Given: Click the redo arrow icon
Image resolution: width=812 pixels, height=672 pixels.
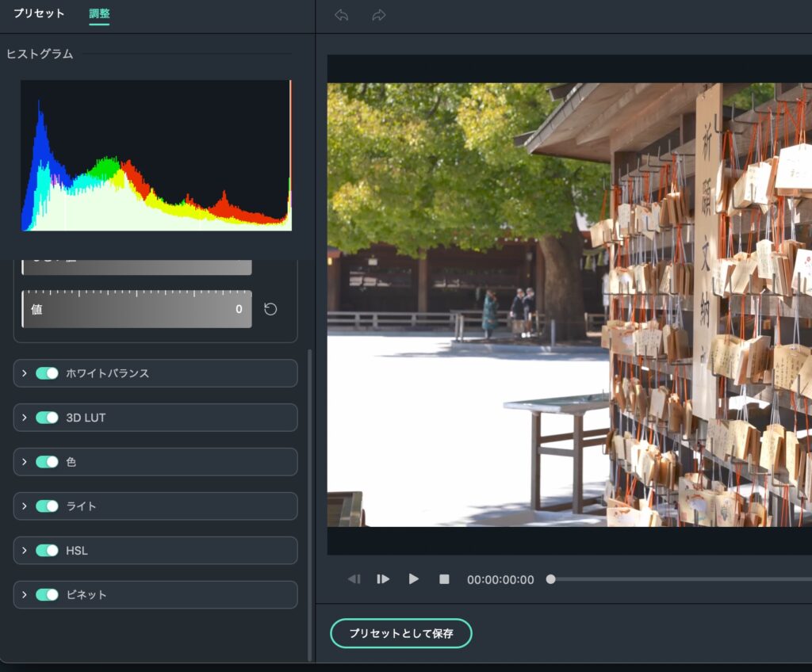Looking at the screenshot, I should [379, 15].
